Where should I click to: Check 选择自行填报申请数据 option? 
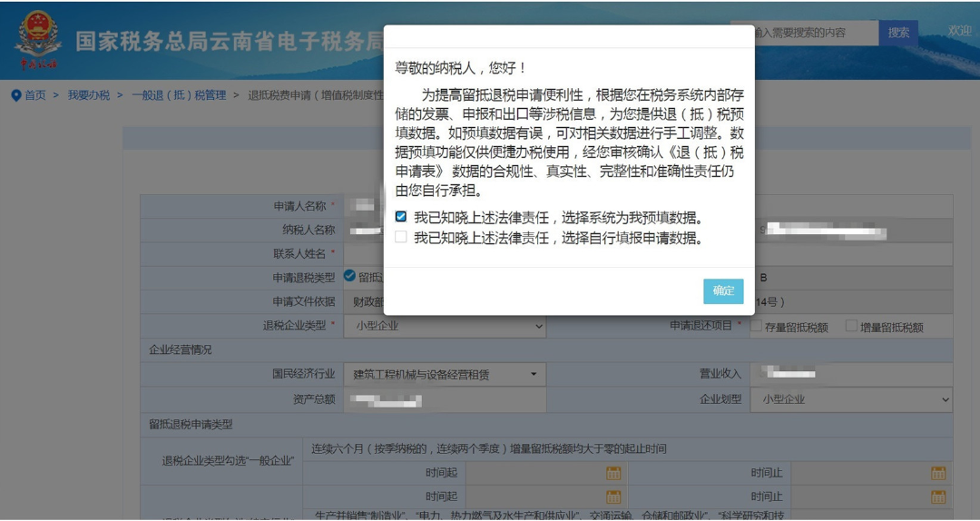401,236
